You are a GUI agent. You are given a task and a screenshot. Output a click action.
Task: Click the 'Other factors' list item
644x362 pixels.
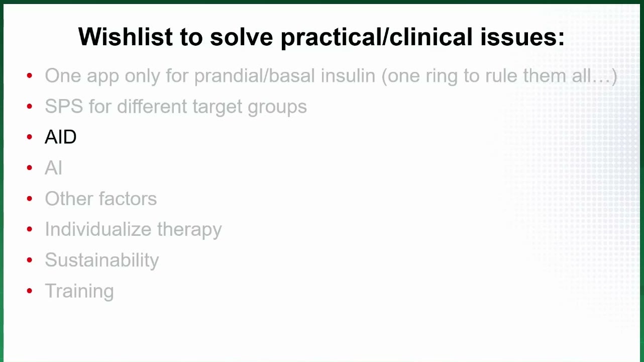100,199
